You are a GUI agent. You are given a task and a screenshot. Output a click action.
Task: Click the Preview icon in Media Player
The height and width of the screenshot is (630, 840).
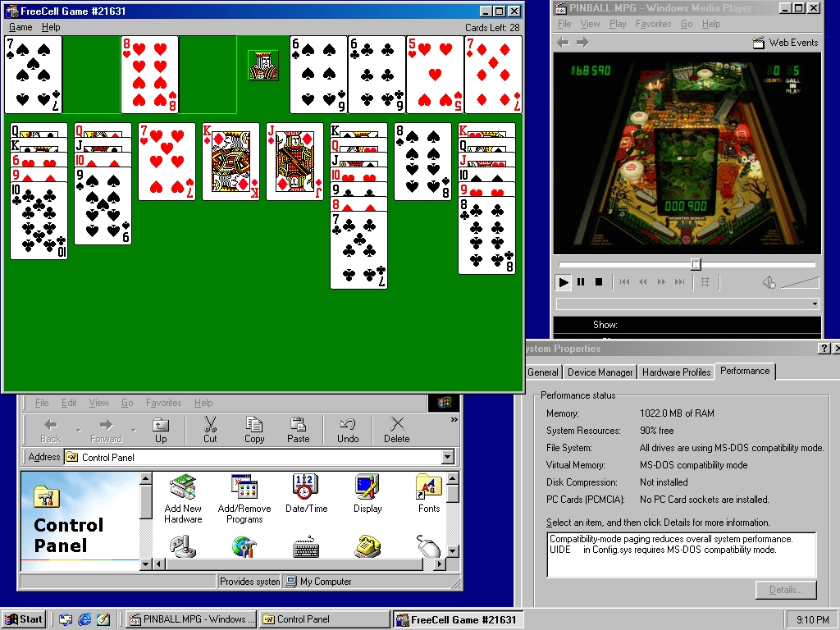click(705, 282)
